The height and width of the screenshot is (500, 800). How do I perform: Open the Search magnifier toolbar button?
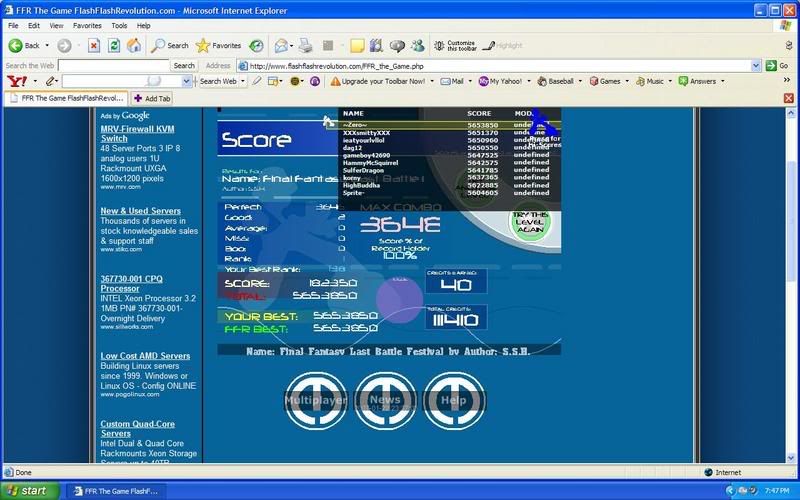(x=170, y=45)
